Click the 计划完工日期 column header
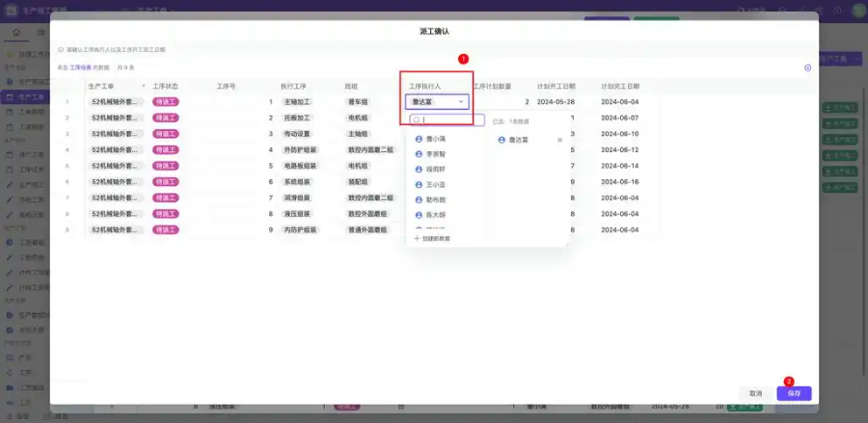Screen dimensions: 868x423 pos(620,87)
